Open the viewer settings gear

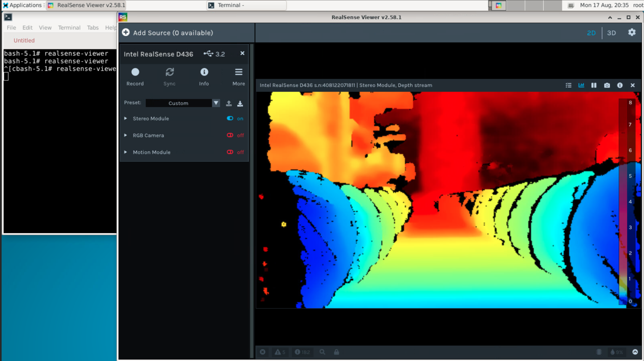632,32
